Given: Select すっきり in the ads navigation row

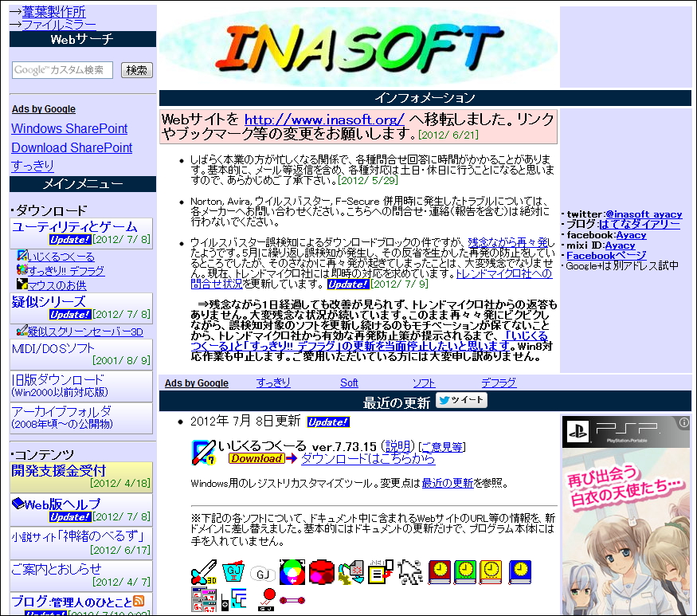Looking at the screenshot, I should [273, 383].
